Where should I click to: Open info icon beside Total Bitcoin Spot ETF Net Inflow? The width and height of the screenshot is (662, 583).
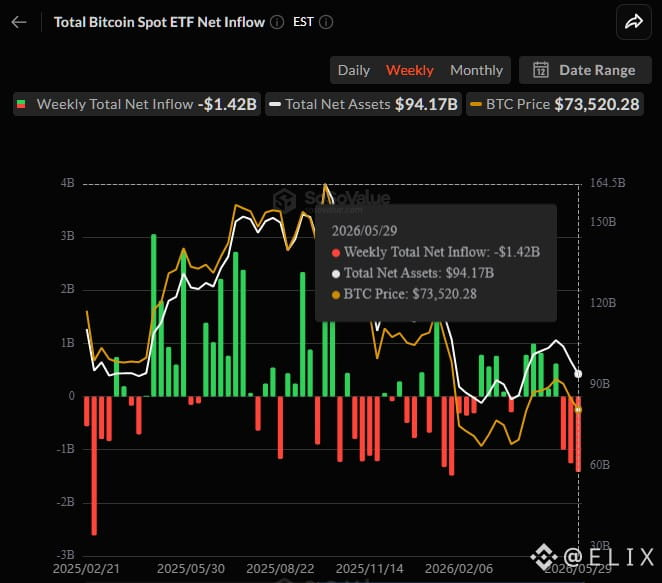pyautogui.click(x=277, y=22)
